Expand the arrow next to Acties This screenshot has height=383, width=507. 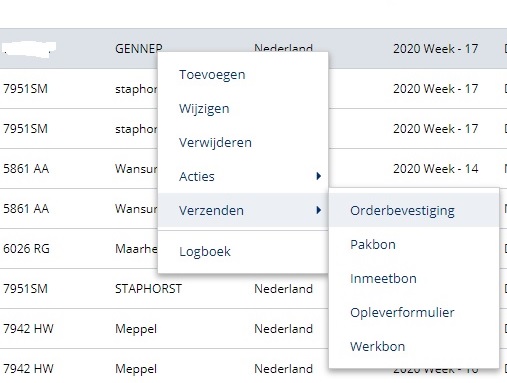pyautogui.click(x=319, y=176)
